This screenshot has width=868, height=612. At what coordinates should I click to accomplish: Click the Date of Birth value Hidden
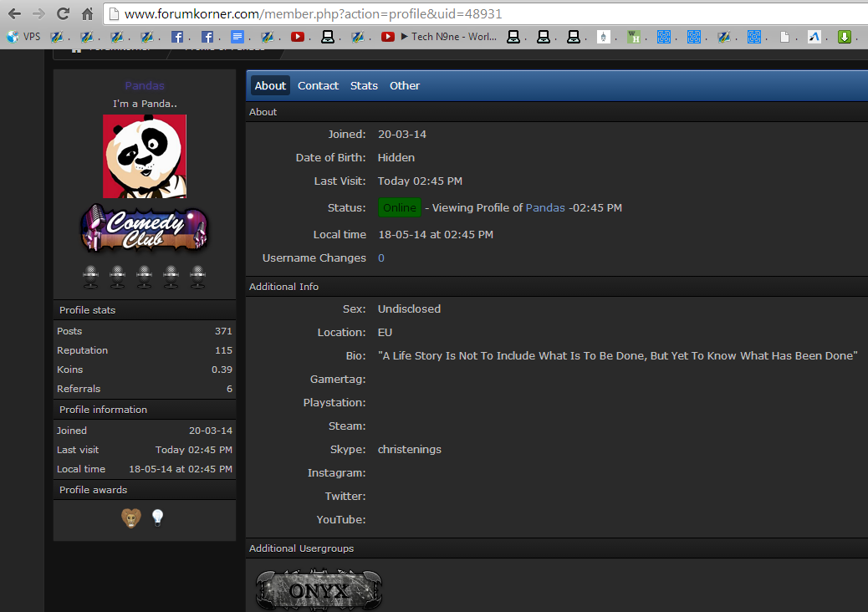(x=396, y=158)
